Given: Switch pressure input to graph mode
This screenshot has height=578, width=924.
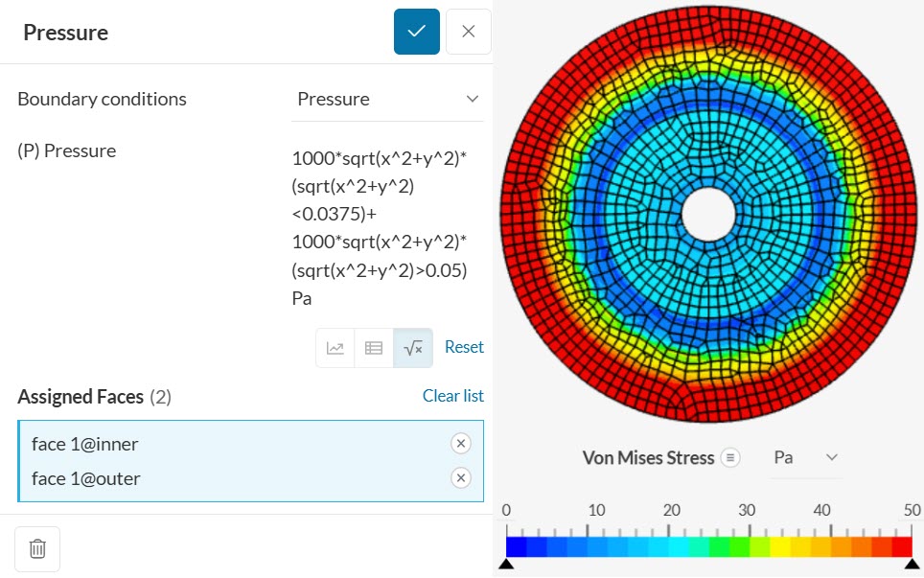Looking at the screenshot, I should point(335,348).
